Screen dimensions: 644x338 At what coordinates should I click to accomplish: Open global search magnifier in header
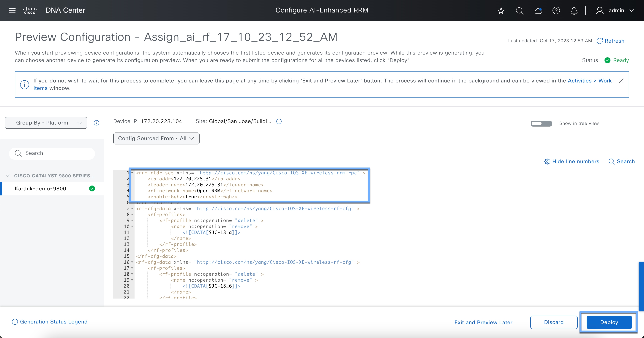pyautogui.click(x=520, y=10)
